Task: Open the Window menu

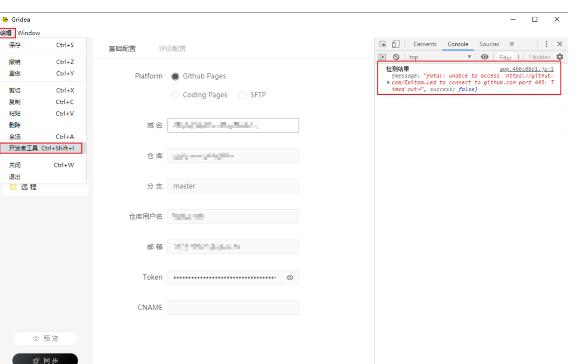Action: 29,33
